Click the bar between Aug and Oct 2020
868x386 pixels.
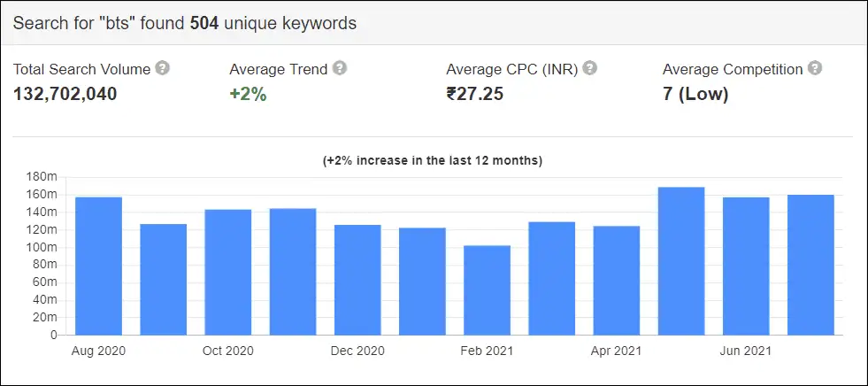(x=164, y=280)
